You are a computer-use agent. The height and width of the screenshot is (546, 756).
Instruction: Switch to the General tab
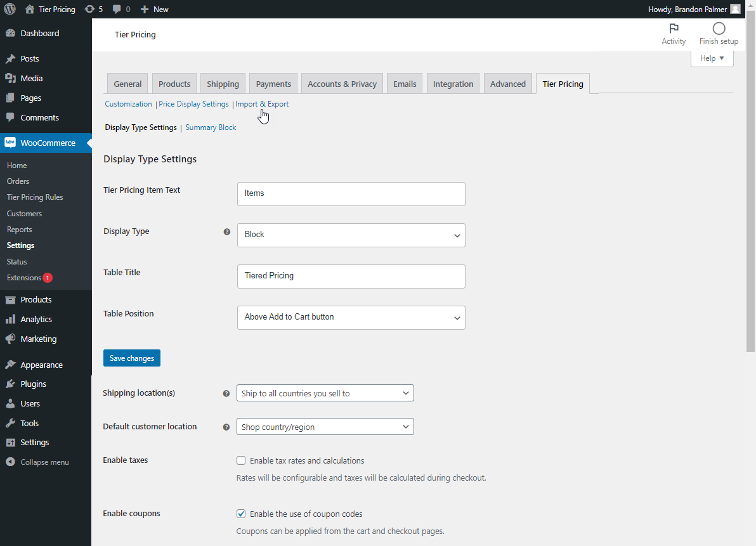(x=127, y=84)
